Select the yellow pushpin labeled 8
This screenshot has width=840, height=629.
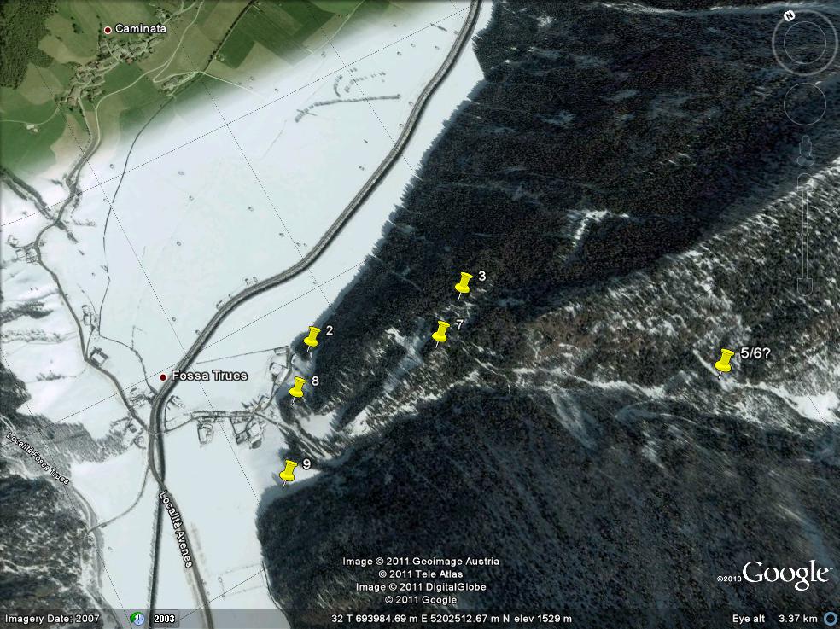point(297,388)
